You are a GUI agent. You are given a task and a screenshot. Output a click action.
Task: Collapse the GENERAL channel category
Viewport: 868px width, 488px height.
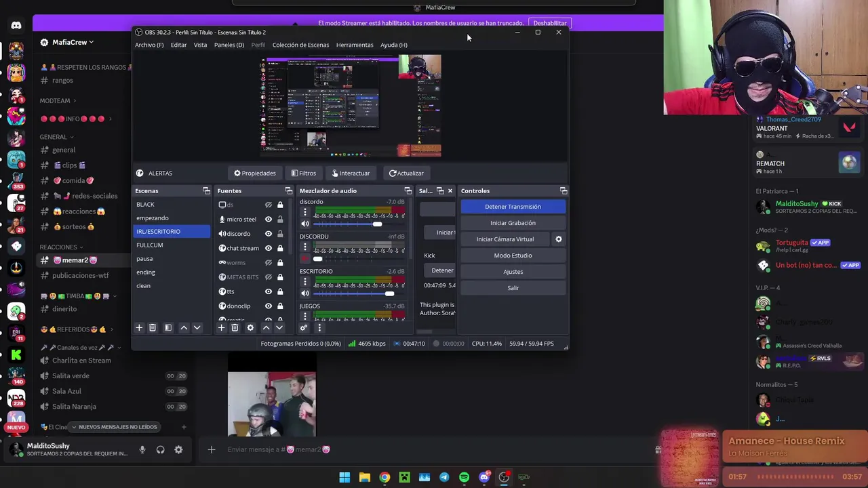(x=56, y=137)
